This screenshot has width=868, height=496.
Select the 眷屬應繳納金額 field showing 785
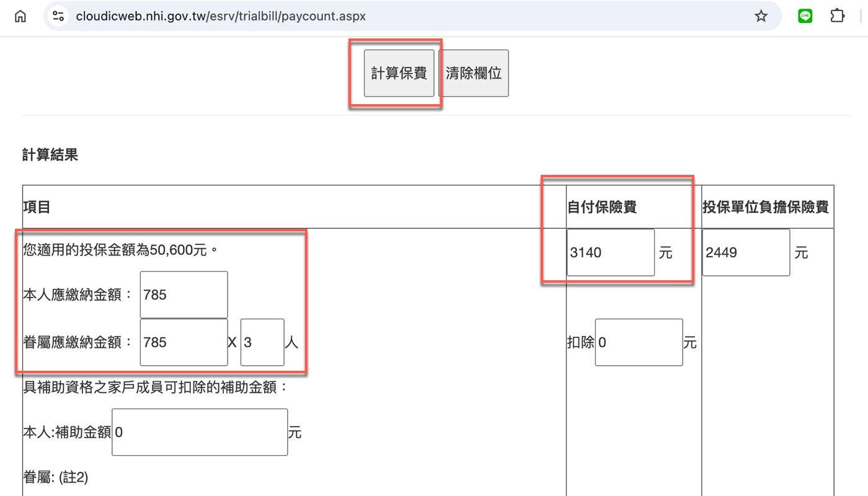click(183, 342)
